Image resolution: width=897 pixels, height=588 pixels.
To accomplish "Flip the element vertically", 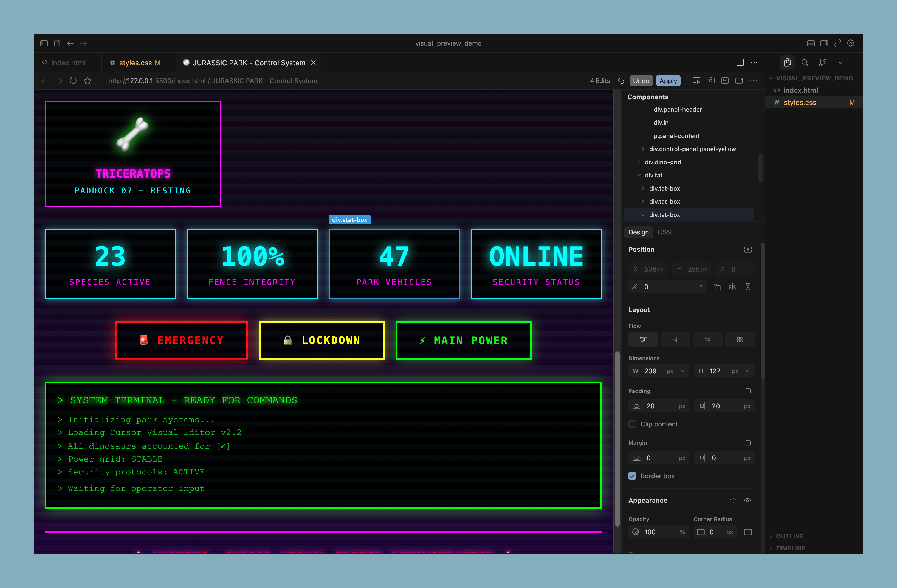I will (x=748, y=287).
